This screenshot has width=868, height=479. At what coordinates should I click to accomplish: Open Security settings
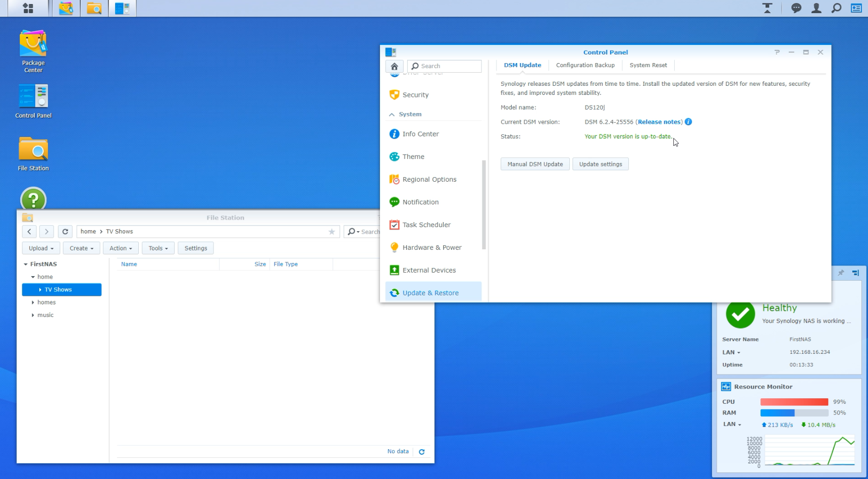(x=433, y=95)
